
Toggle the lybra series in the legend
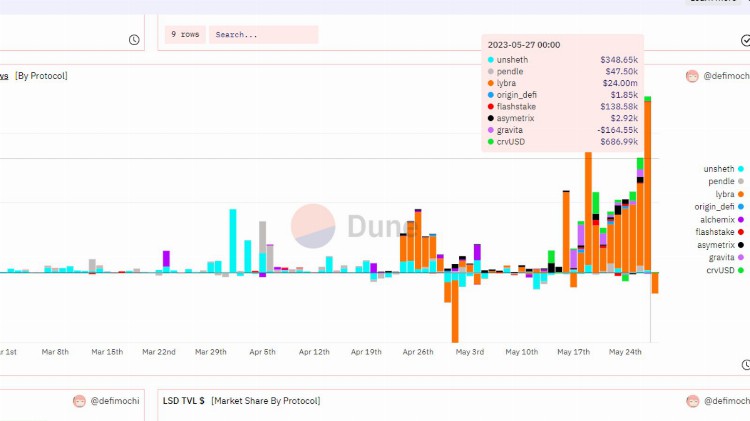click(x=726, y=194)
